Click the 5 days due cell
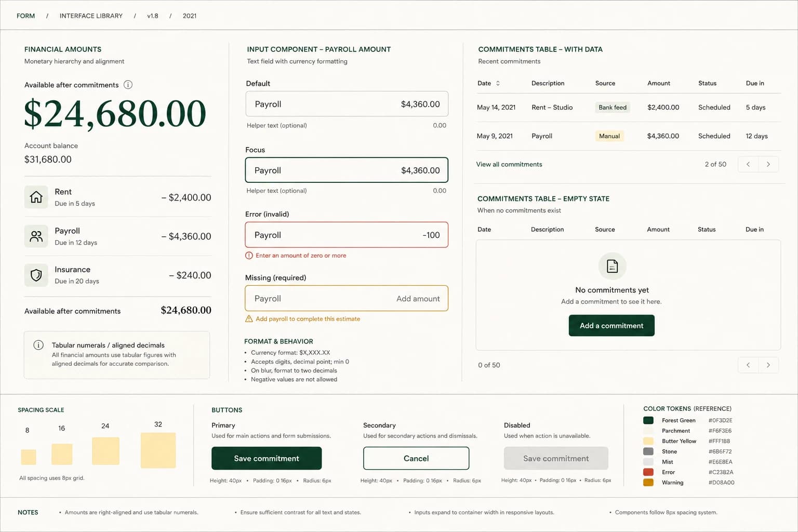This screenshot has height=532, width=798. [x=756, y=108]
